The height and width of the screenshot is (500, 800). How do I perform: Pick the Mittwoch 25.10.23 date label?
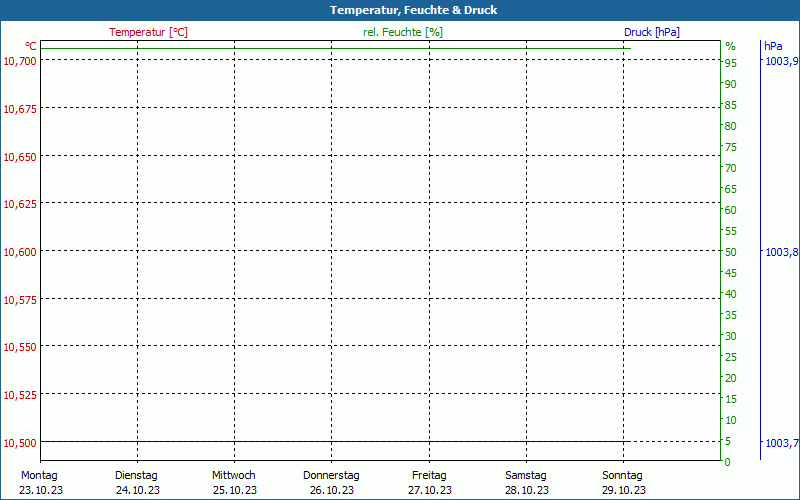(234, 482)
